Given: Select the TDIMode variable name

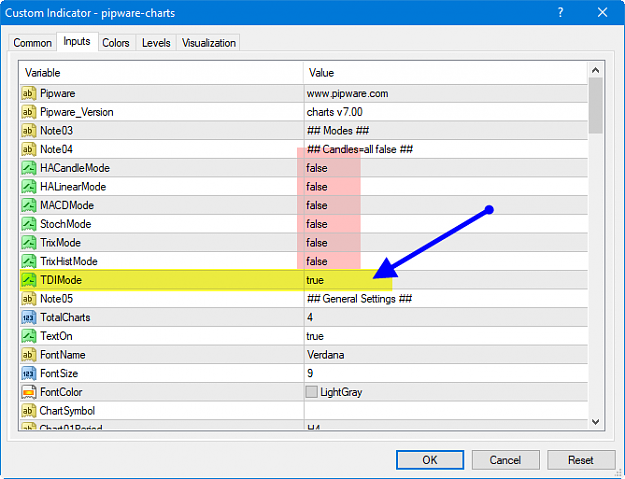Looking at the screenshot, I should pos(61,280).
